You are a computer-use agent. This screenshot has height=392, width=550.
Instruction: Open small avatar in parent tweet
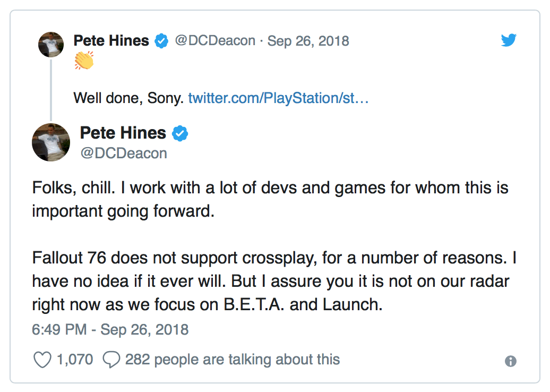point(51,45)
